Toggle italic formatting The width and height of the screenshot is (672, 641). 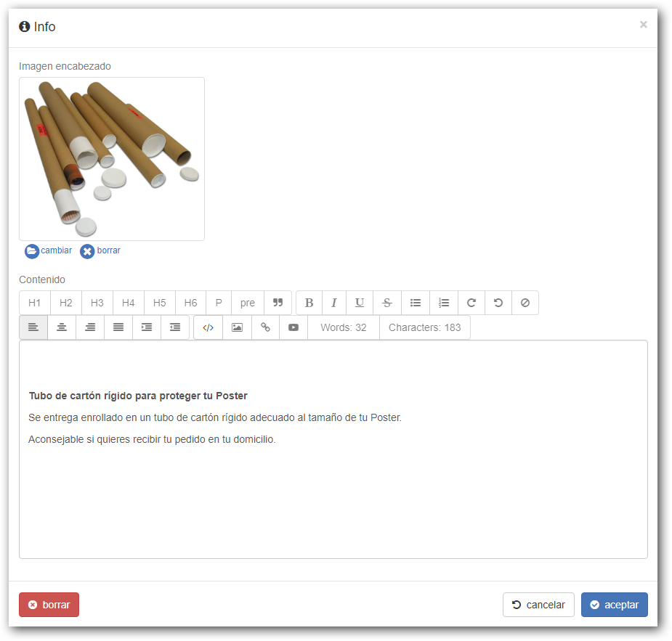(334, 303)
